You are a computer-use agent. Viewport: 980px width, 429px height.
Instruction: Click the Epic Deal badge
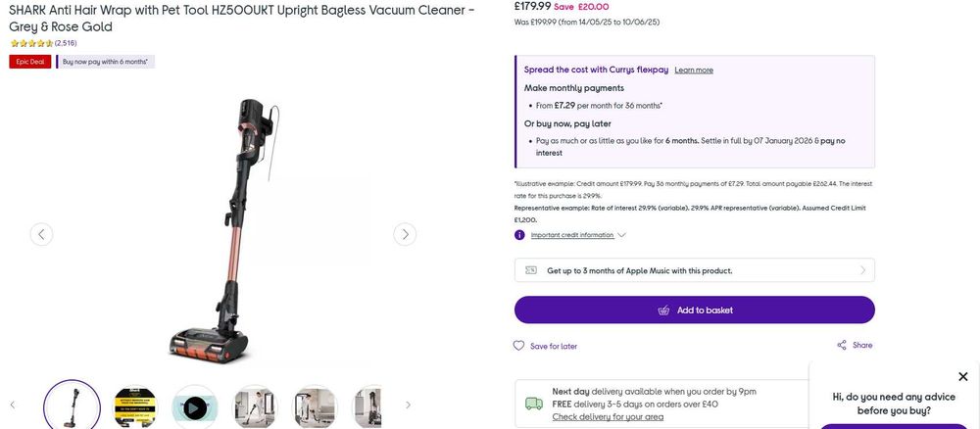[x=29, y=62]
